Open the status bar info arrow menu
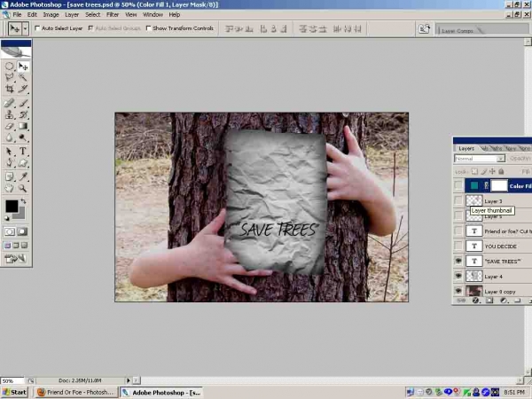The height and width of the screenshot is (399, 532). tap(129, 380)
